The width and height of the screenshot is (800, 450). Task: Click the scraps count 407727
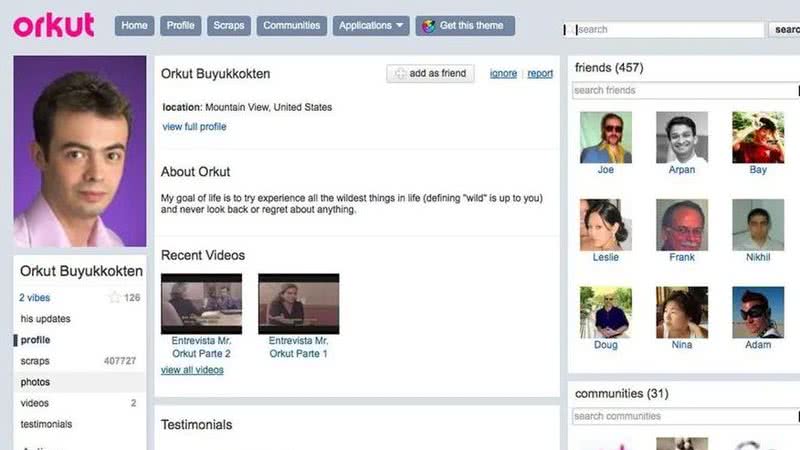120,361
